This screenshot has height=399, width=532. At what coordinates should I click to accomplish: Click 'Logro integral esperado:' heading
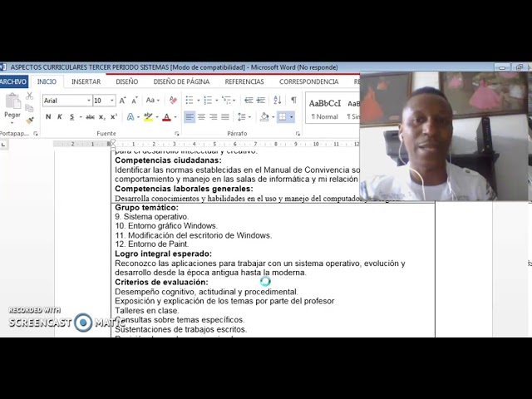point(163,254)
